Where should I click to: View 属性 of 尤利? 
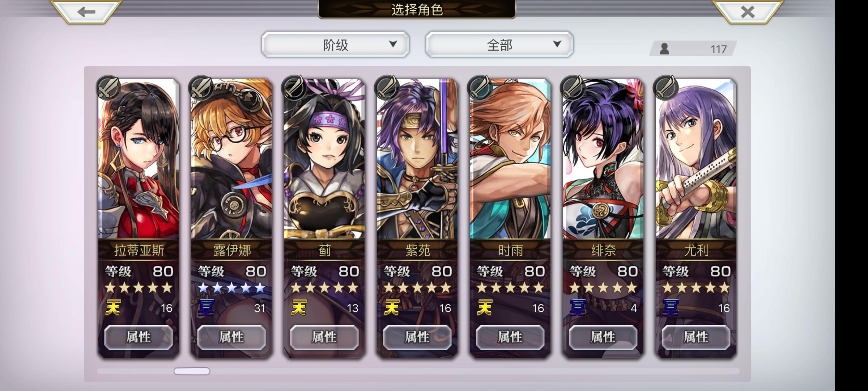[x=696, y=337]
